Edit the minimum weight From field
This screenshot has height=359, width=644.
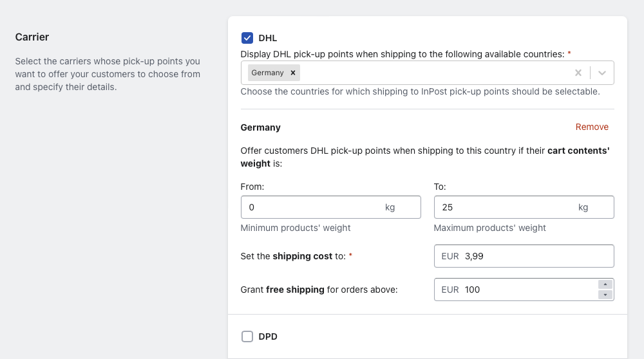point(330,207)
